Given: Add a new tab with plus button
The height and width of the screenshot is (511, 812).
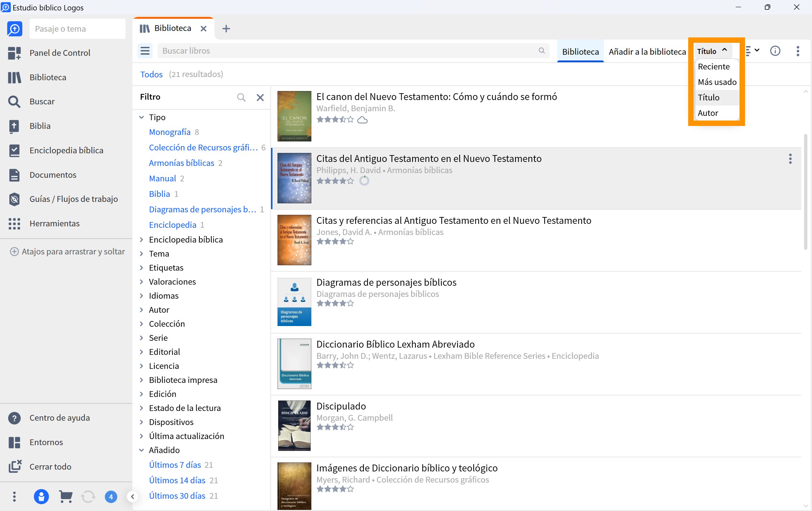Looking at the screenshot, I should tap(226, 28).
